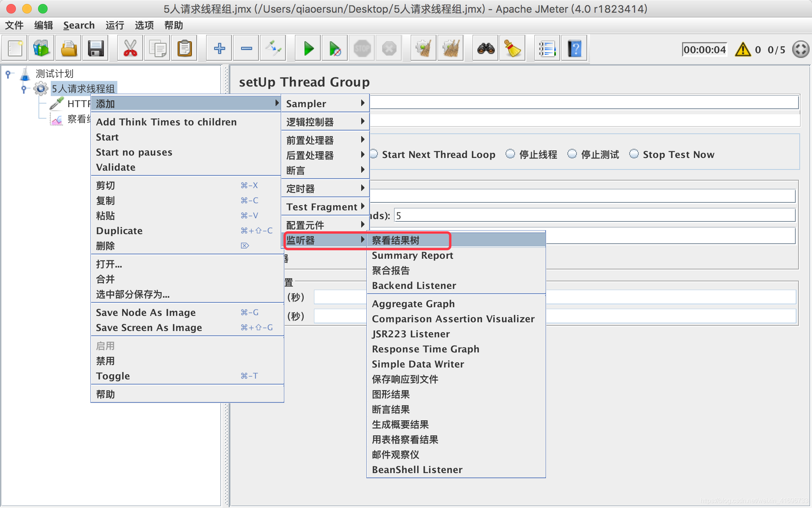This screenshot has width=812, height=508.
Task: Click the Paste clipboard icon
Action: (184, 49)
